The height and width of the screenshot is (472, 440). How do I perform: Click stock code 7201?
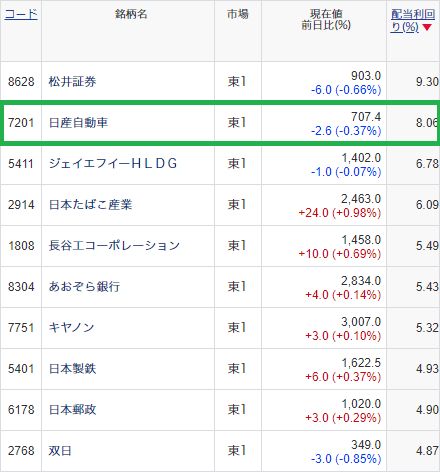21,123
